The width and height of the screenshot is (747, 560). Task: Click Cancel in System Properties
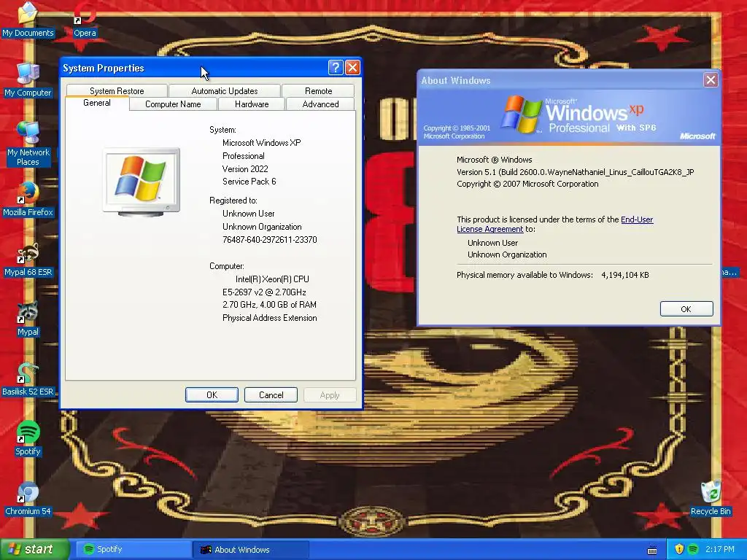pyautogui.click(x=271, y=394)
